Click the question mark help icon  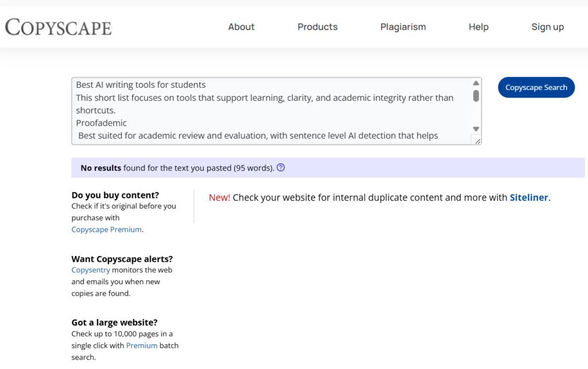pyautogui.click(x=280, y=168)
